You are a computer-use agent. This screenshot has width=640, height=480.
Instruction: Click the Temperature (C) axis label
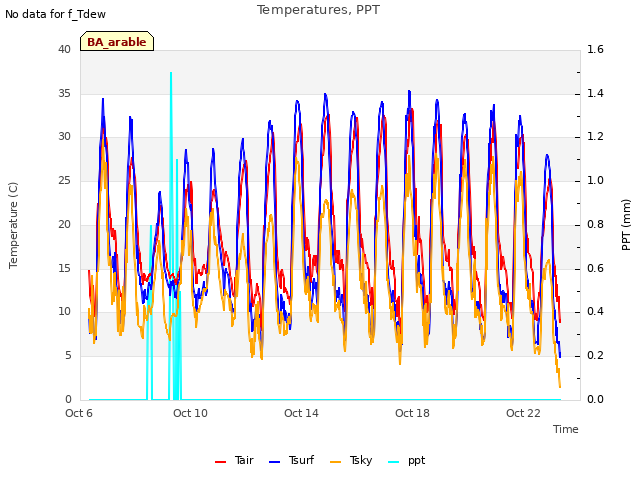click(13, 225)
